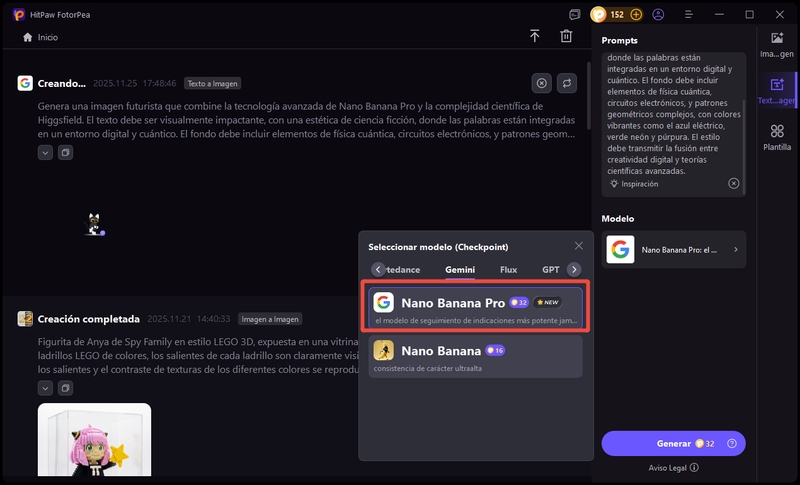800x485 pixels.
Task: Switch to the Gemini model tab
Action: coord(460,269)
